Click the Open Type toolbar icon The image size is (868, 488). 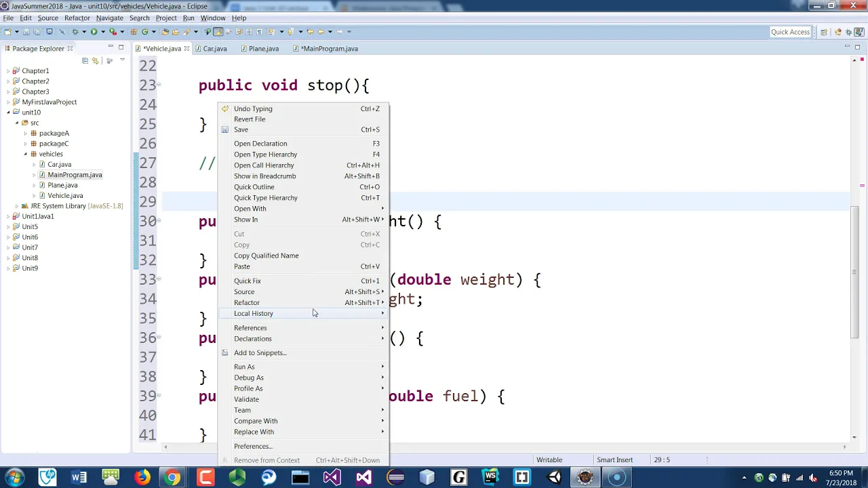click(165, 32)
